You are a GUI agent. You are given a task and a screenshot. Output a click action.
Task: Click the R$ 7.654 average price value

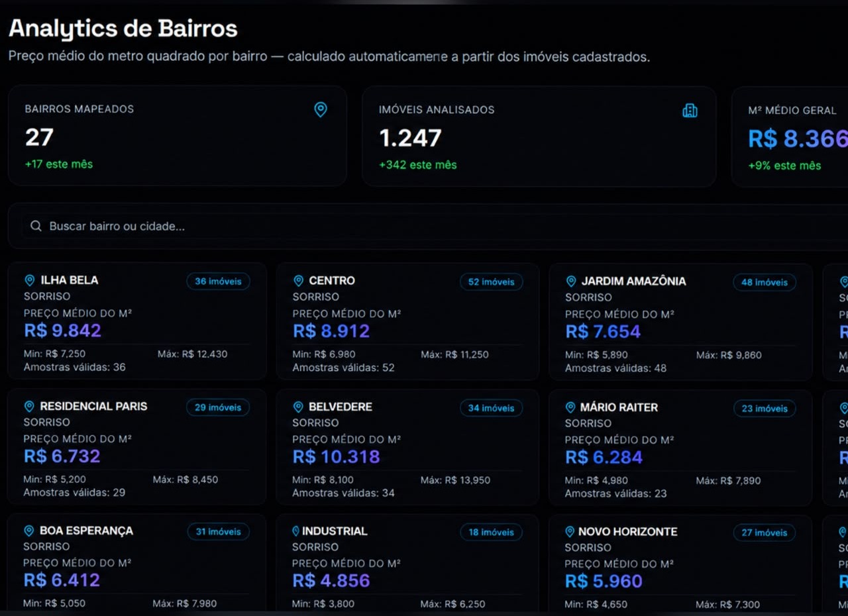pos(603,332)
